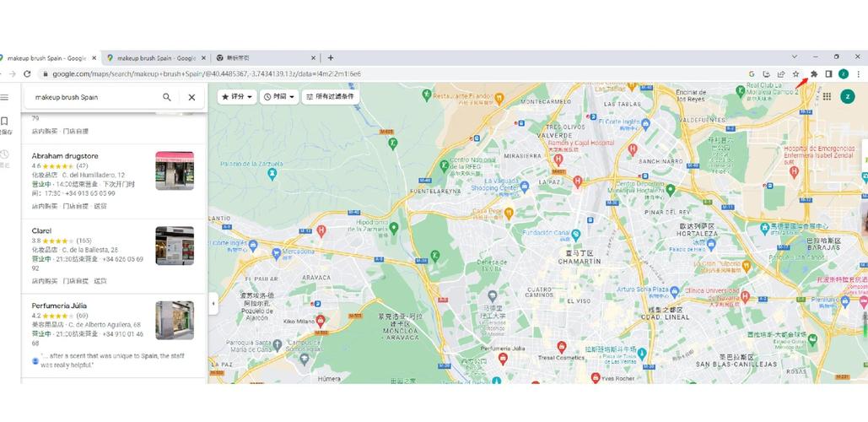Collapse the side results panel

[213, 304]
